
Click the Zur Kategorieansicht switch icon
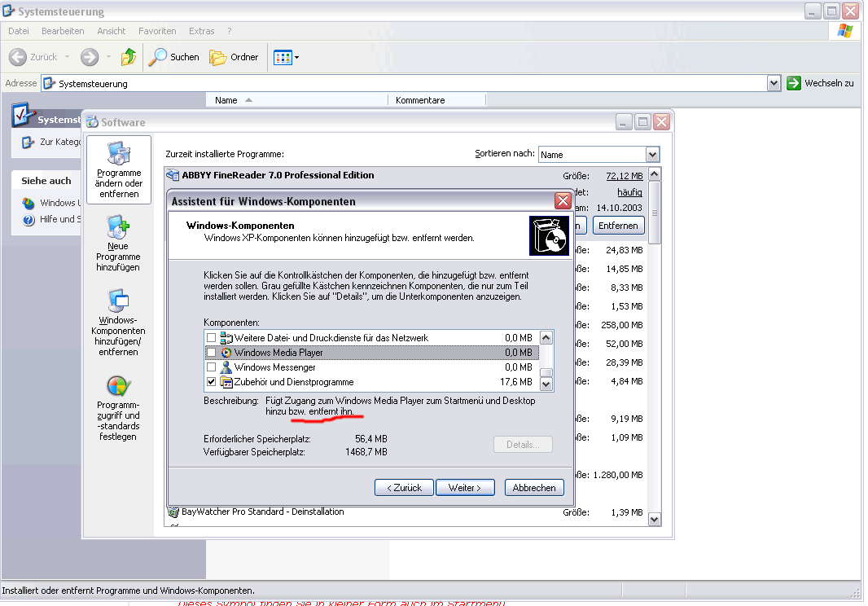pyautogui.click(x=28, y=143)
